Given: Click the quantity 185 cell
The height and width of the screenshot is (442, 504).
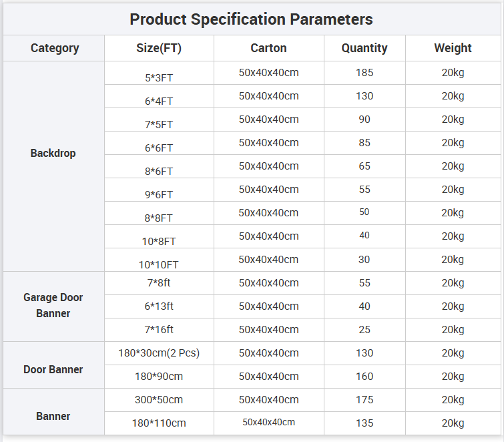Looking at the screenshot, I should pos(364,72).
